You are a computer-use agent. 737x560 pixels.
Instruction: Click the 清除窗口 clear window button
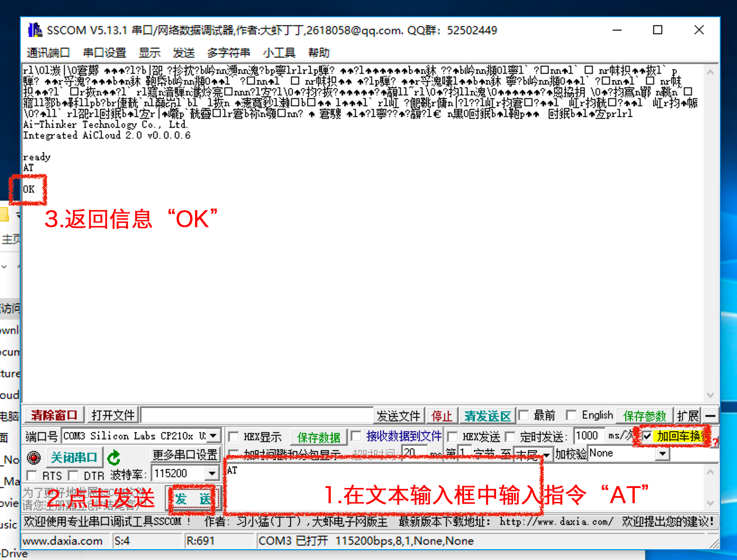[54, 415]
